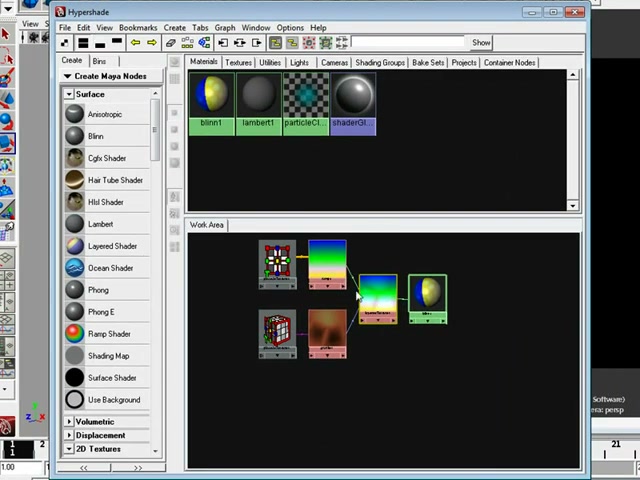640x480 pixels.
Task: Expand the Volumetric section
Action: (x=69, y=422)
